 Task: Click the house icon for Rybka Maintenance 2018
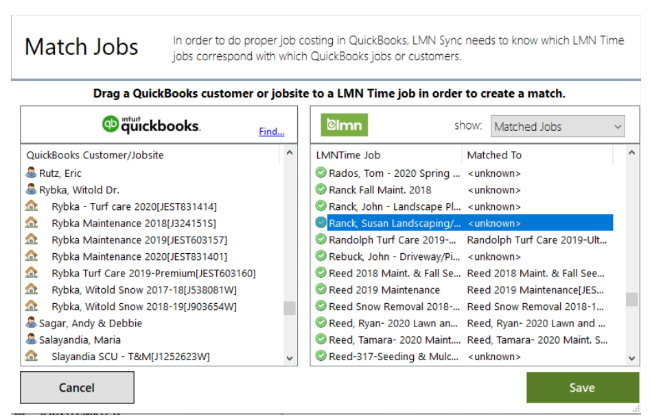click(x=31, y=222)
